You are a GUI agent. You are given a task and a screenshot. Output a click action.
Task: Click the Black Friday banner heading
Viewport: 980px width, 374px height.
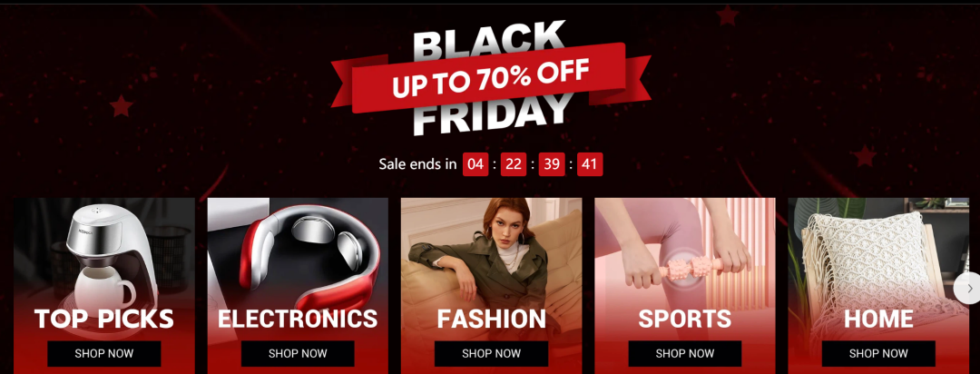click(x=491, y=78)
